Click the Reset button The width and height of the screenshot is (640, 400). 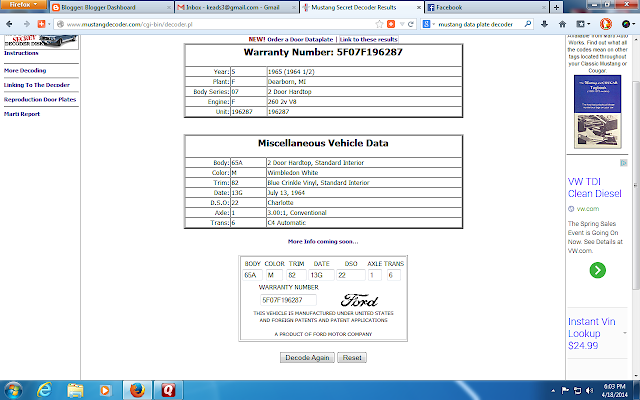pyautogui.click(x=352, y=358)
